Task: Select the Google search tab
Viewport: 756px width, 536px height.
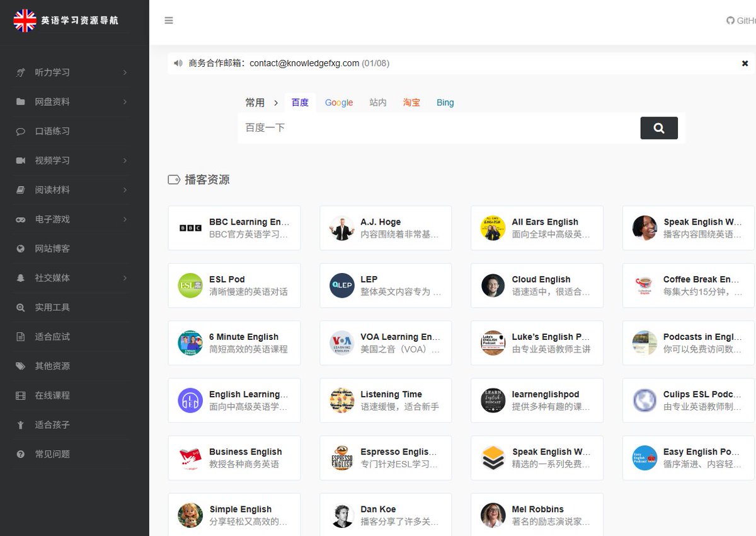Action: point(339,102)
